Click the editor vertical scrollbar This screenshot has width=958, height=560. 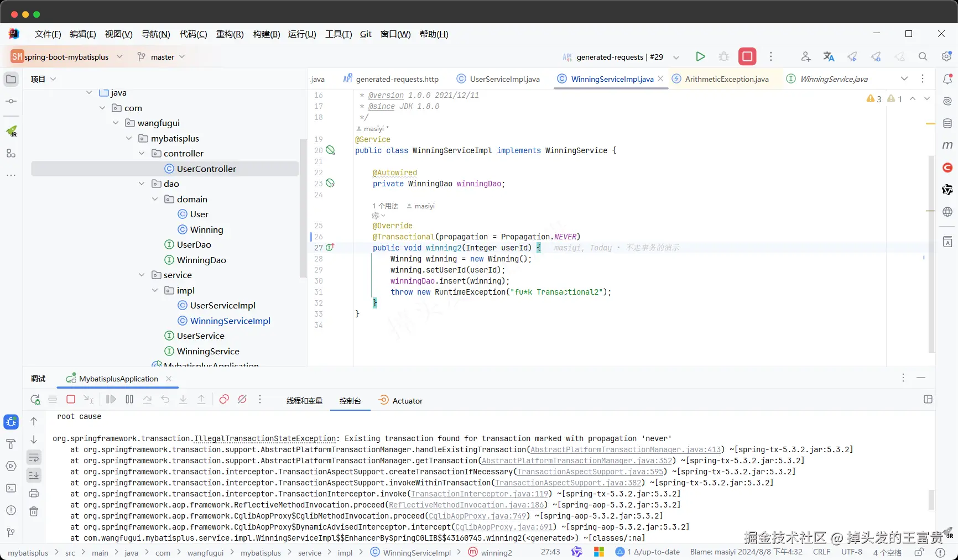click(931, 253)
